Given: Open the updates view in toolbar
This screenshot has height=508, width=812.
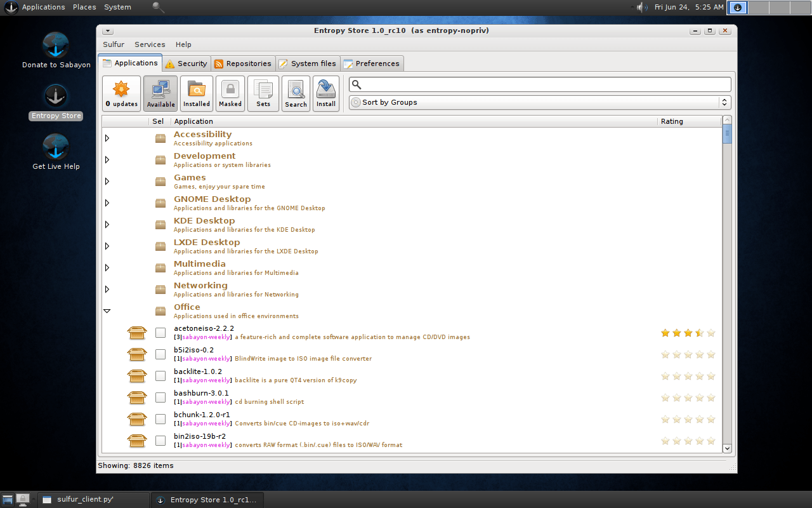Looking at the screenshot, I should point(122,94).
